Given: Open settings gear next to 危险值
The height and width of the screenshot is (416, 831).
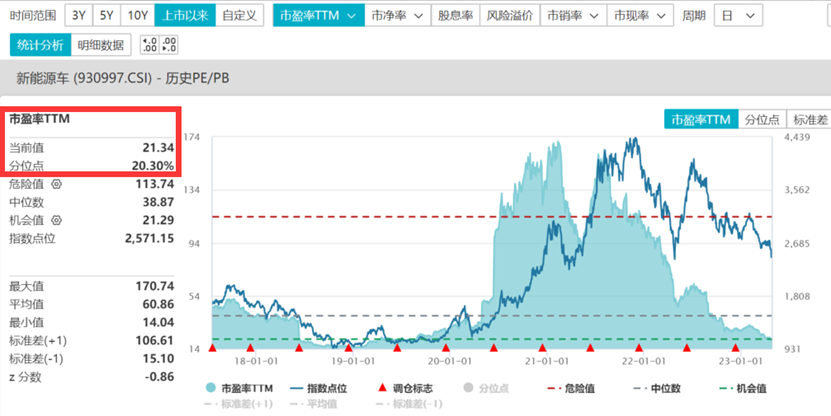Looking at the screenshot, I should point(56,184).
